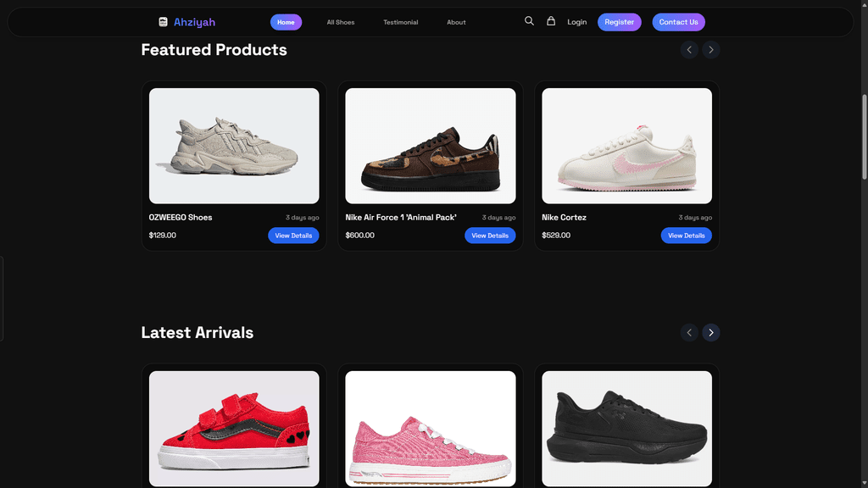Click the Ahziyah brand name
Screen dimensions: 868x488
tap(194, 22)
